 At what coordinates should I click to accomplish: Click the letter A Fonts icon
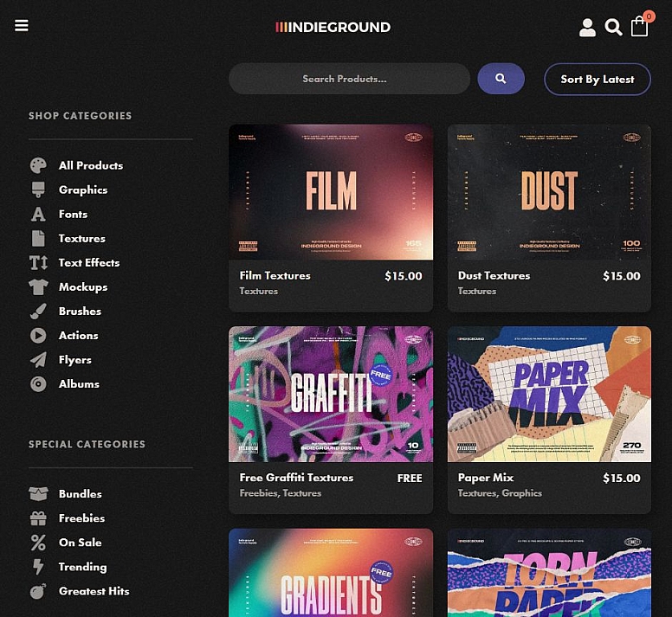pos(38,214)
